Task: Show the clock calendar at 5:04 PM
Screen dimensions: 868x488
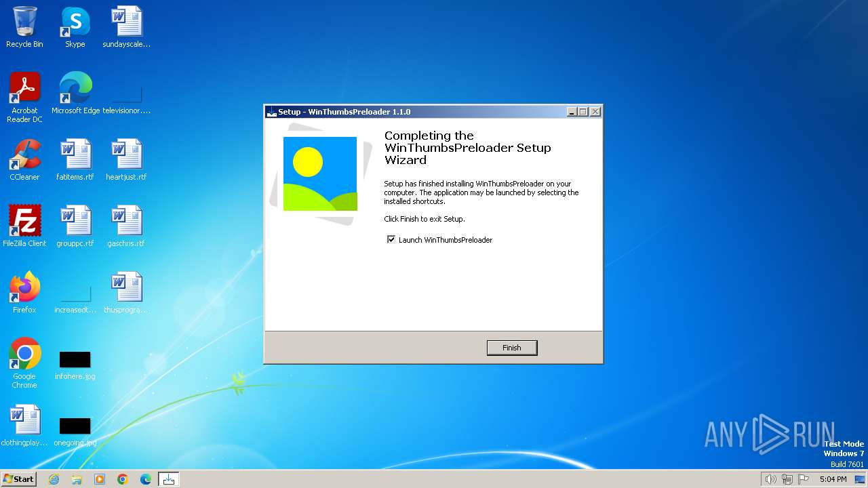Action: 833,479
